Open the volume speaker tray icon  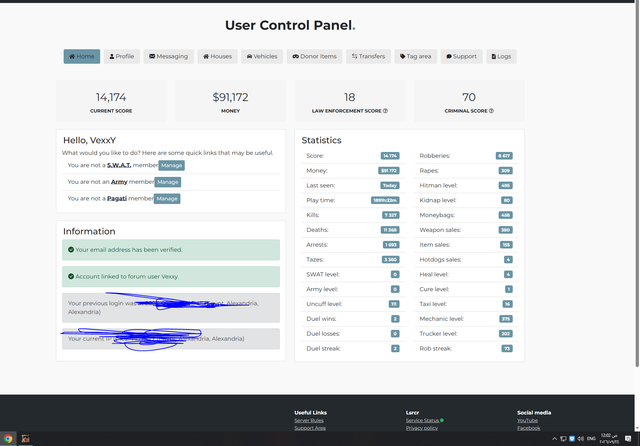tap(580, 439)
